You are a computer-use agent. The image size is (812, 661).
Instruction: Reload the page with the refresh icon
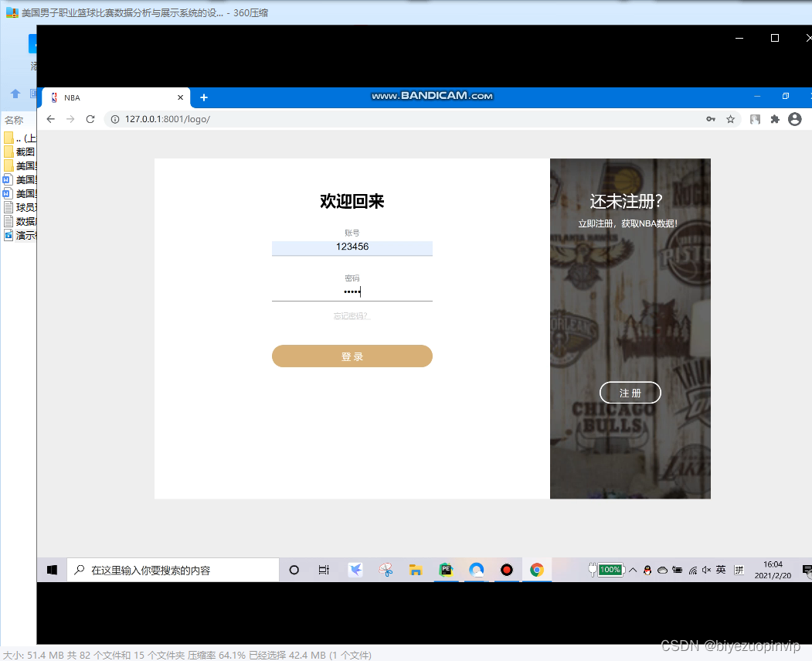(x=90, y=119)
